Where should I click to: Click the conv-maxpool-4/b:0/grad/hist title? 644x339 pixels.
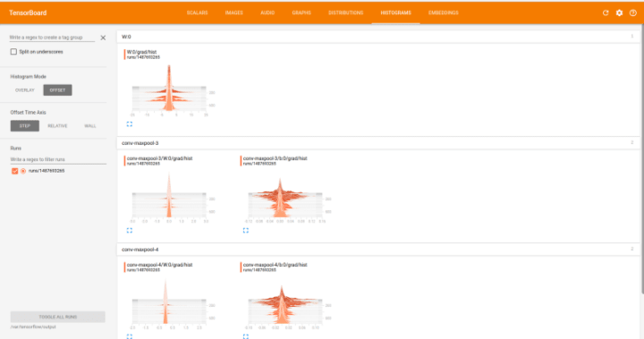(275, 265)
